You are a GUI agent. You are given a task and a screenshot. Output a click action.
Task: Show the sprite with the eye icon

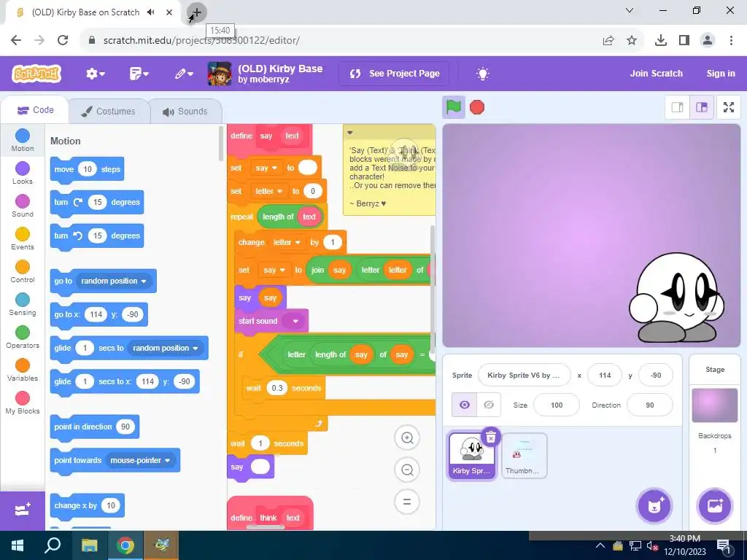(x=464, y=405)
